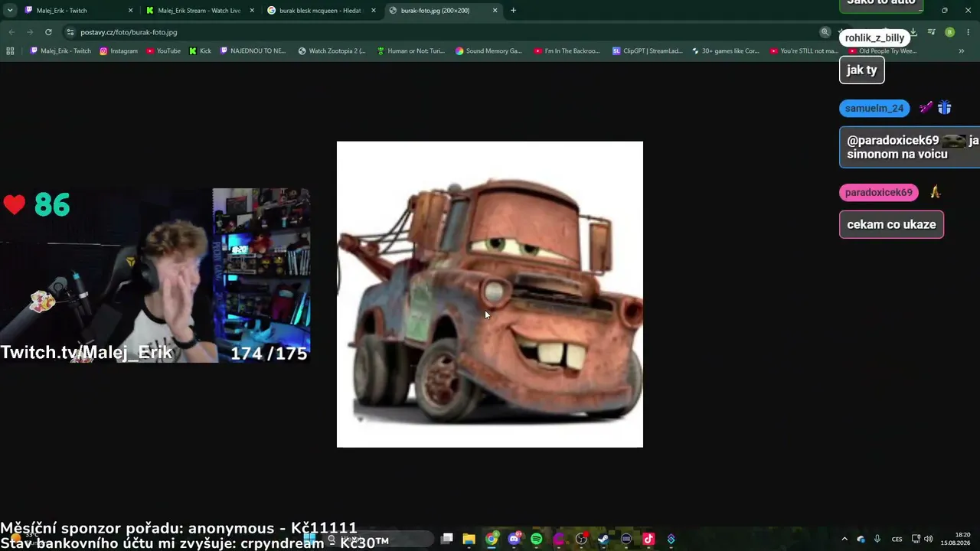Open the Human or Not bookmark

coord(410,51)
